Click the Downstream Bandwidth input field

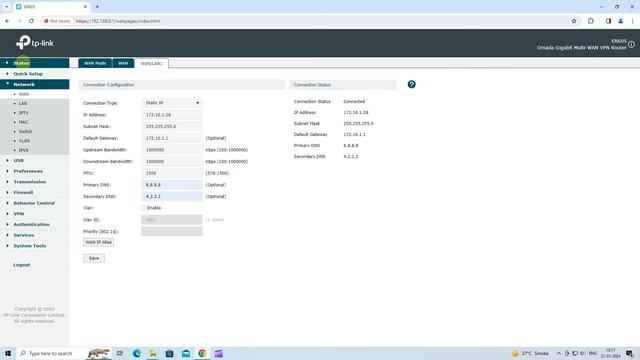(x=172, y=162)
